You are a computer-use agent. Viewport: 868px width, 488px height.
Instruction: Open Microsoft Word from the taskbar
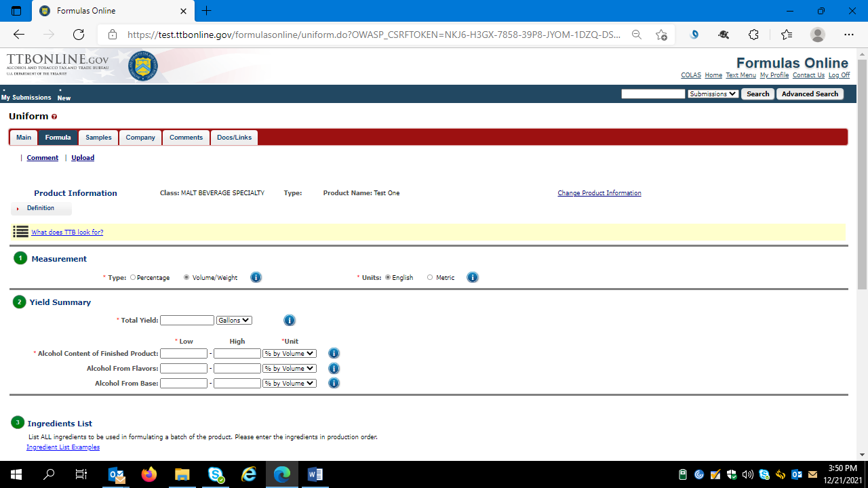click(x=315, y=474)
